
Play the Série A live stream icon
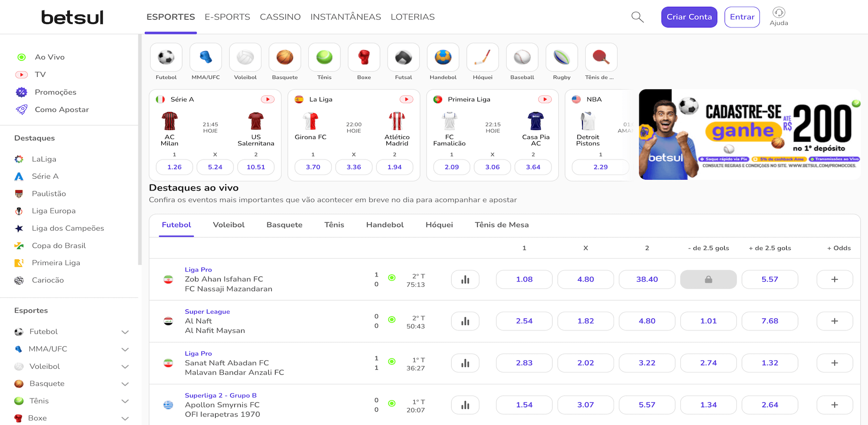point(268,100)
